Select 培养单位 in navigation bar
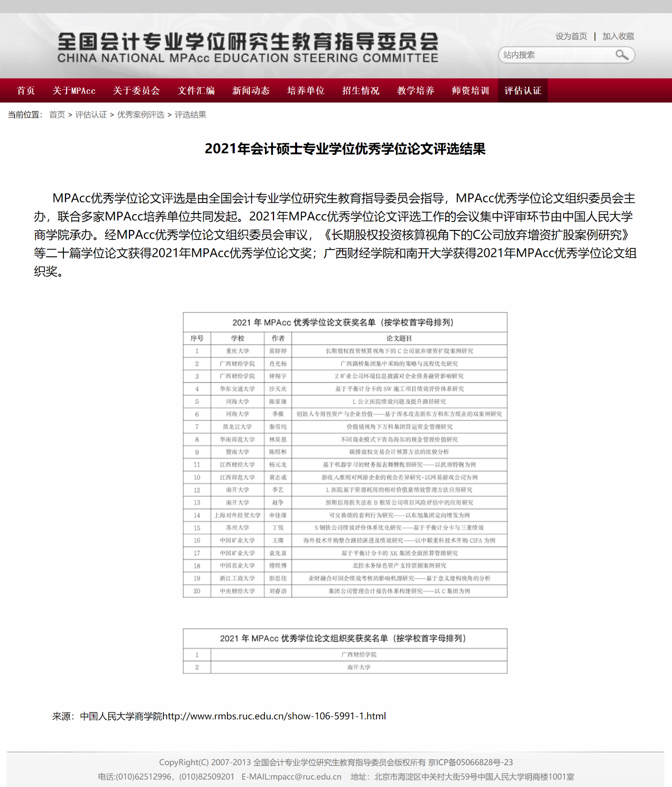Image resolution: width=672 pixels, height=787 pixels. [x=306, y=90]
